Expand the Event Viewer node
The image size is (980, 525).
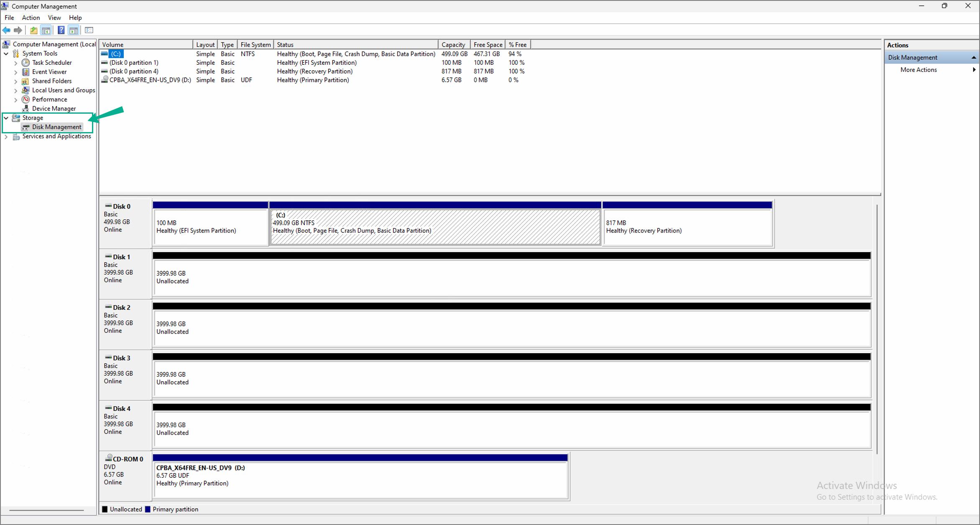[x=16, y=72]
